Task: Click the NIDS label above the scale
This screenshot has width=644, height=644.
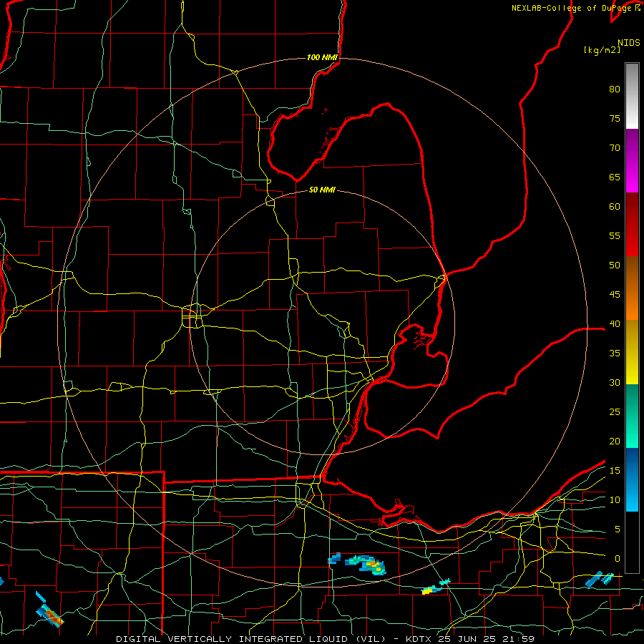Action: click(628, 42)
